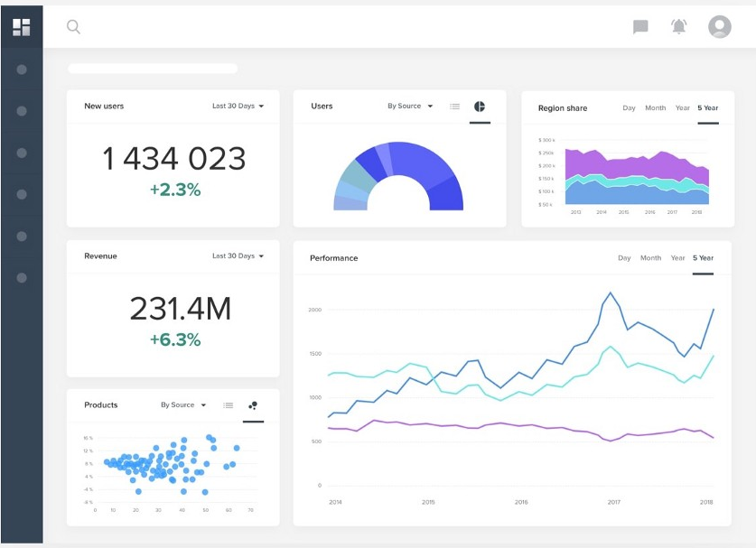Switch Users card to list view
Image resolution: width=756 pixels, height=548 pixels.
(x=454, y=107)
